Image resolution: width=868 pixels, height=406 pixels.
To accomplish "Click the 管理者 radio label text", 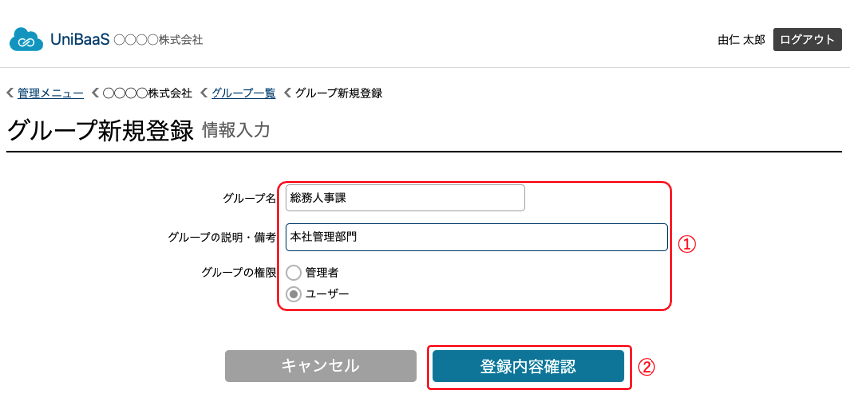I will (321, 272).
